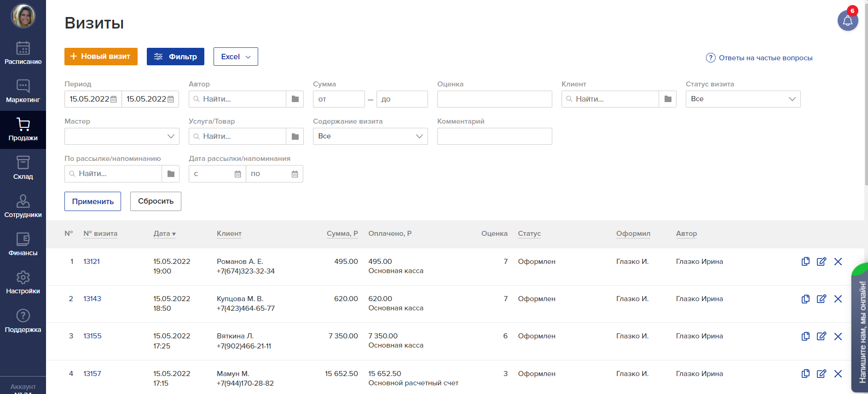Go to Расписание in the sidebar
868x394 pixels.
(x=23, y=53)
